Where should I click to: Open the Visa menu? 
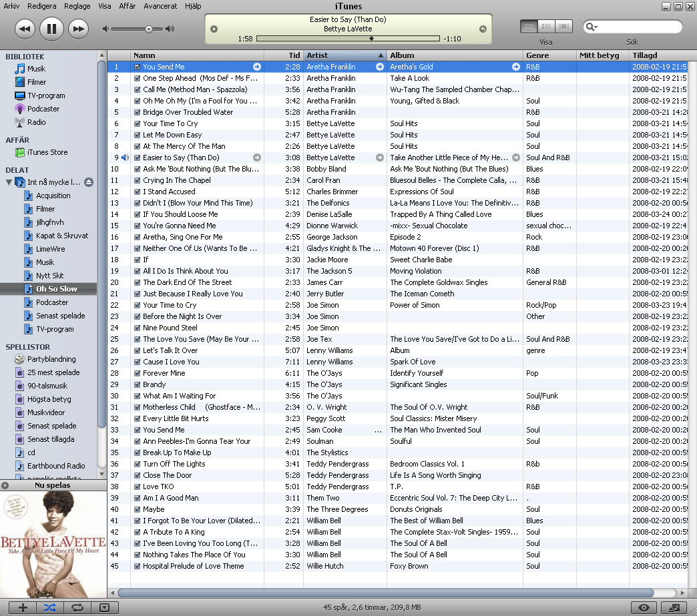click(104, 6)
